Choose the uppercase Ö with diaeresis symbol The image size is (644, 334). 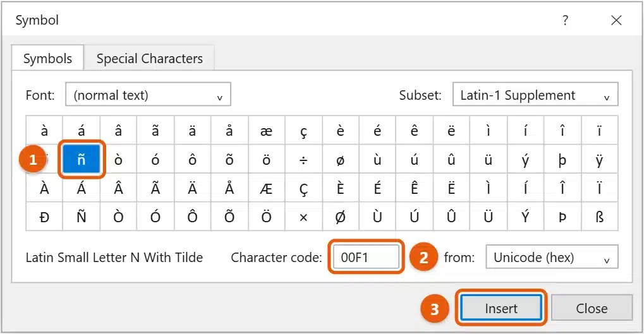(266, 217)
